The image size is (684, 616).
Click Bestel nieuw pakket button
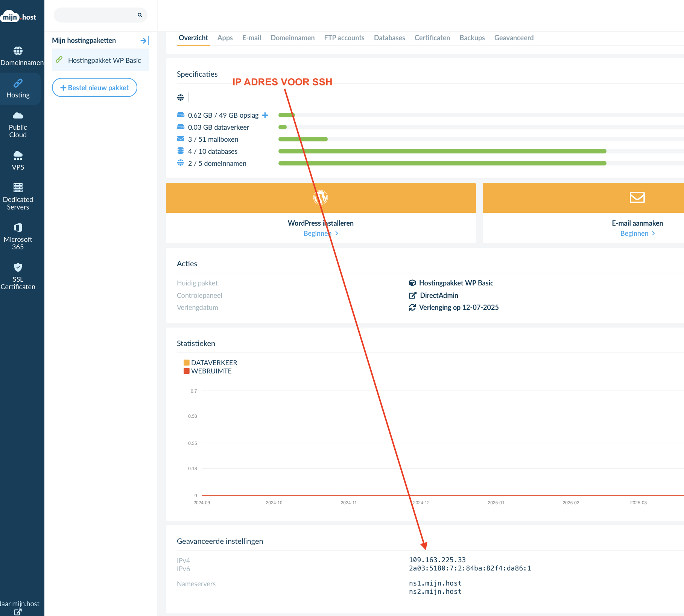[94, 87]
